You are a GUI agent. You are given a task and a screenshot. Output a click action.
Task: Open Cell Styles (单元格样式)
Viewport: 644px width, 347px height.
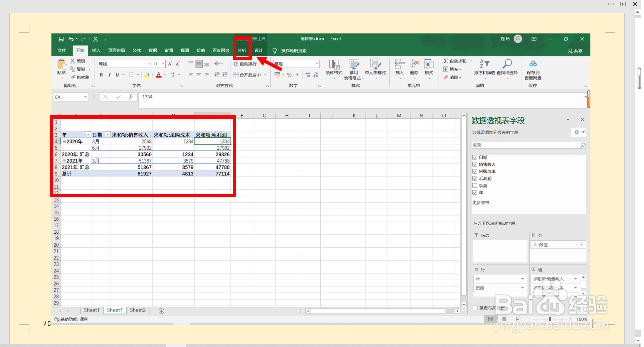click(x=375, y=70)
